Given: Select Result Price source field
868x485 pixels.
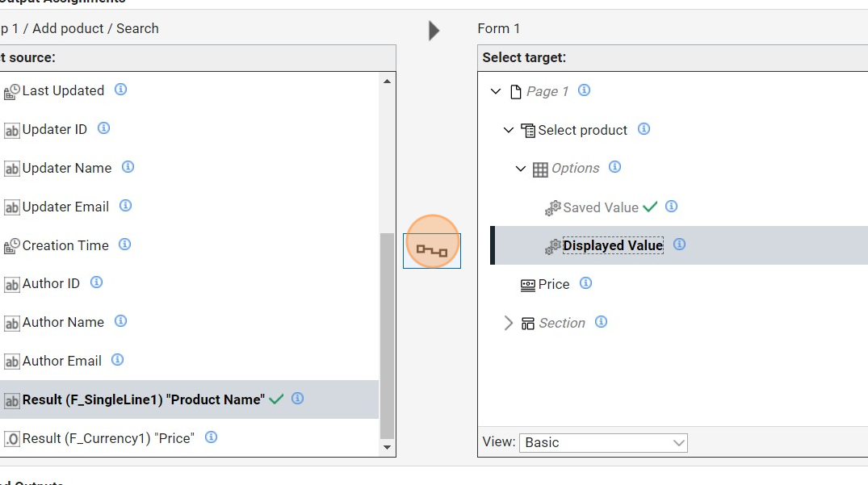Looking at the screenshot, I should point(107,438).
